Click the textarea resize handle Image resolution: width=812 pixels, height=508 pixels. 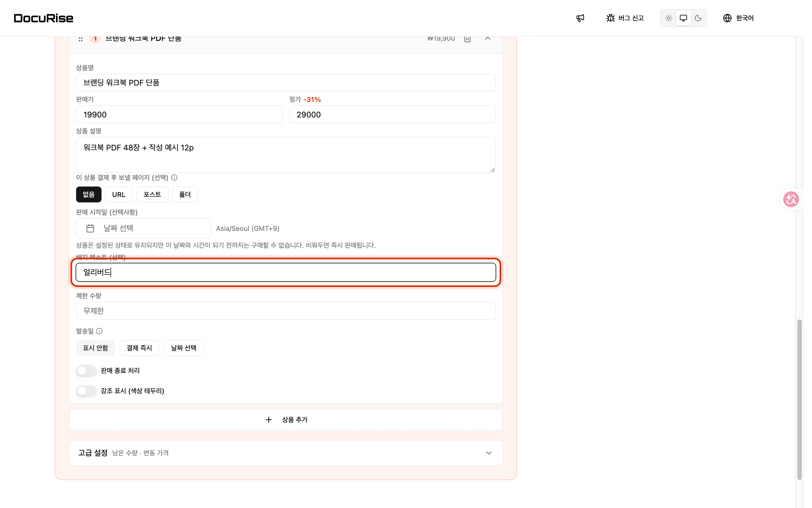(492, 170)
